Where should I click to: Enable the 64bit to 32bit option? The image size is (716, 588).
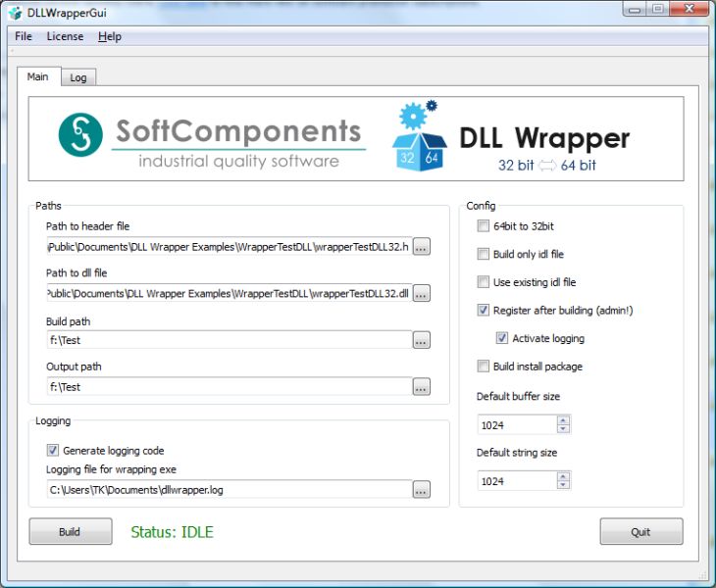(x=483, y=225)
